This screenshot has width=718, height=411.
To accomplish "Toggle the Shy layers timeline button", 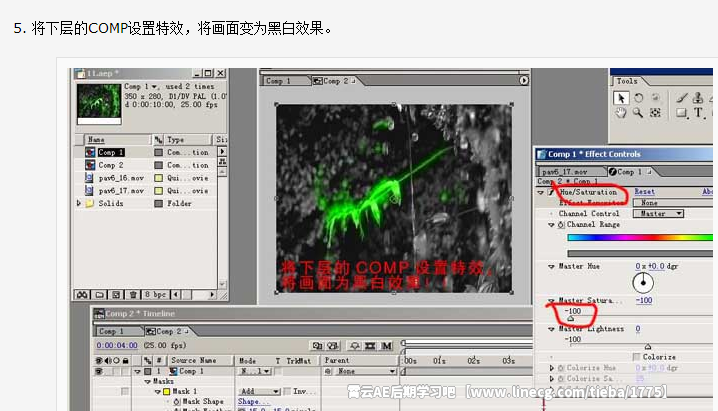I will (355, 346).
